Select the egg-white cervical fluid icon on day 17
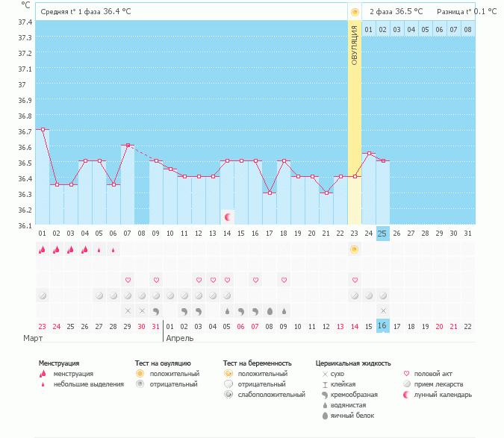This screenshot has width=504, height=438. tap(270, 310)
